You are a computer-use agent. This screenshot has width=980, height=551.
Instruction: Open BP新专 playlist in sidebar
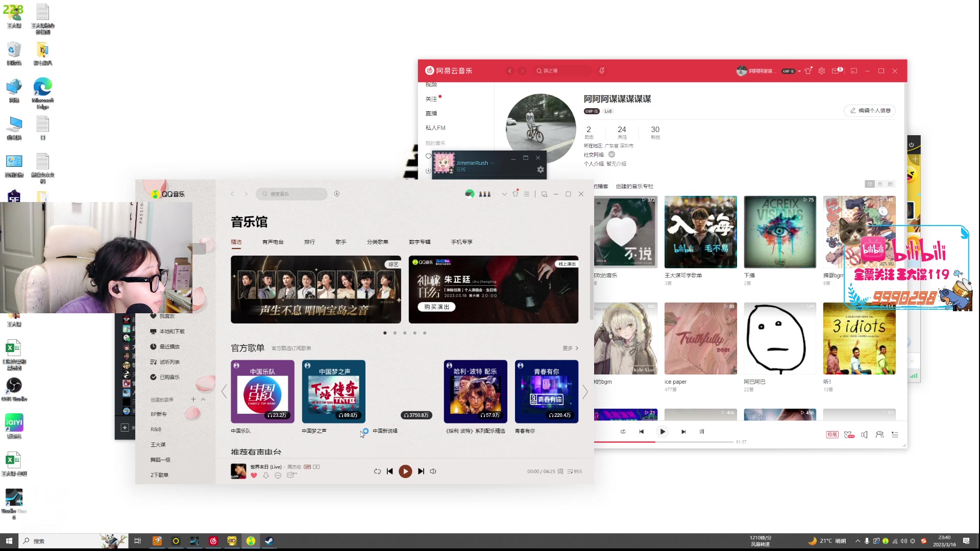click(159, 414)
